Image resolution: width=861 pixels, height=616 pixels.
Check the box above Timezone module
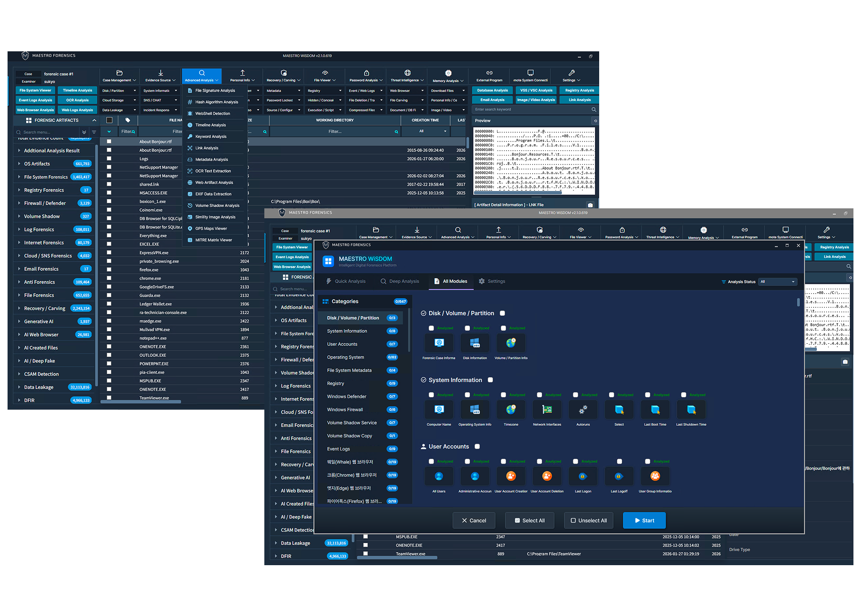504,395
